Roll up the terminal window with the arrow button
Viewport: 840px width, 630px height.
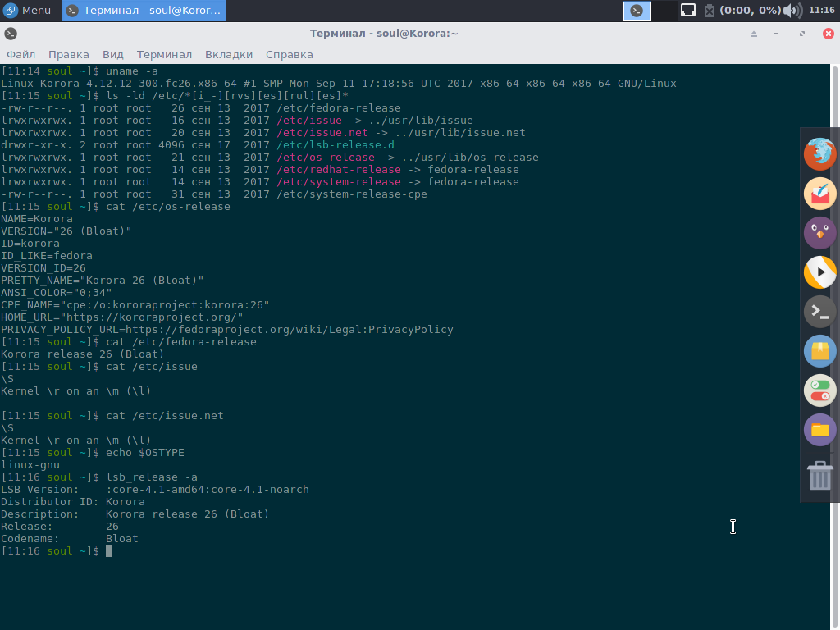click(x=754, y=34)
